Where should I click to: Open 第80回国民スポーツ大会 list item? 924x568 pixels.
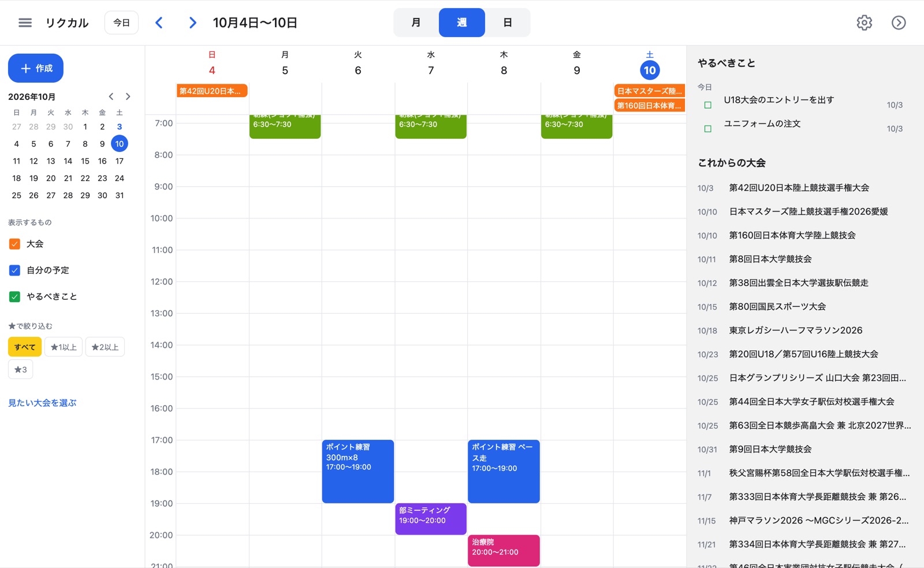[804, 306]
